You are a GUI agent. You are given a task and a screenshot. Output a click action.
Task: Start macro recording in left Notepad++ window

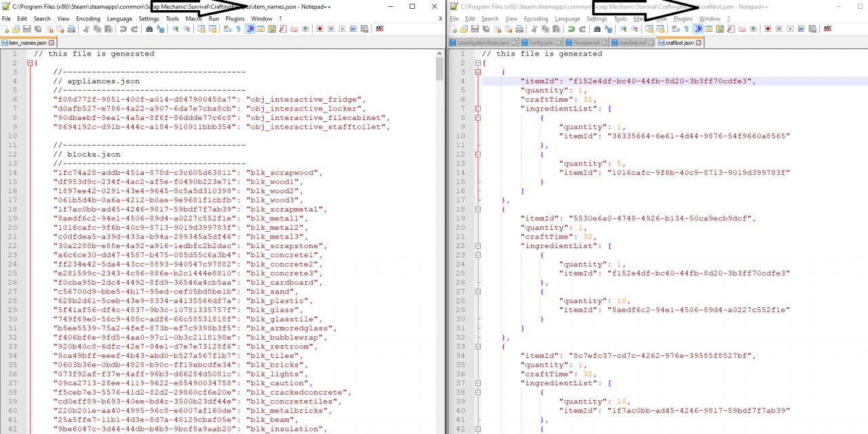320,29
